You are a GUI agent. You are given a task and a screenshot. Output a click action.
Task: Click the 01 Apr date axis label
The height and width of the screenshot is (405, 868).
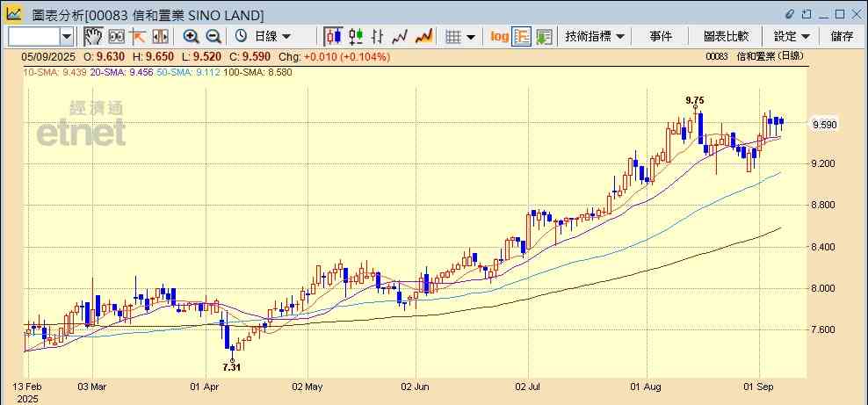pos(206,387)
